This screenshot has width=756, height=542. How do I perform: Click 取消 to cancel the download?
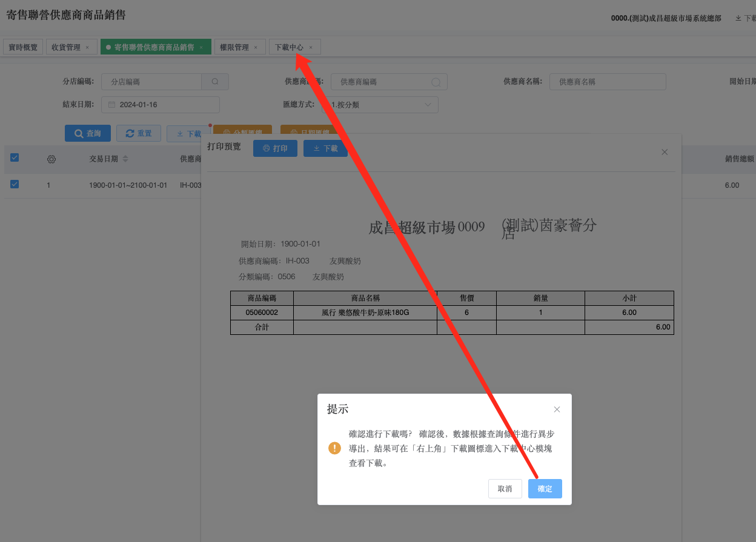coord(505,489)
